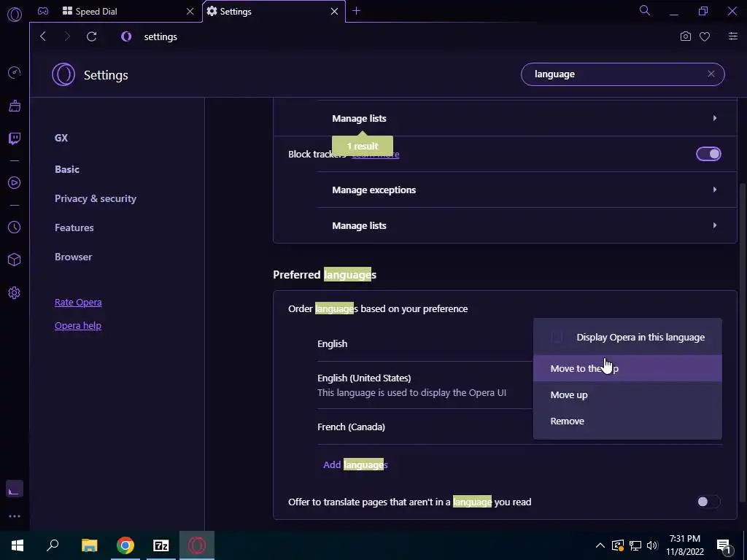Screen dimensions: 747x560
Task: Open Windows taskbar search
Action: coord(53,545)
